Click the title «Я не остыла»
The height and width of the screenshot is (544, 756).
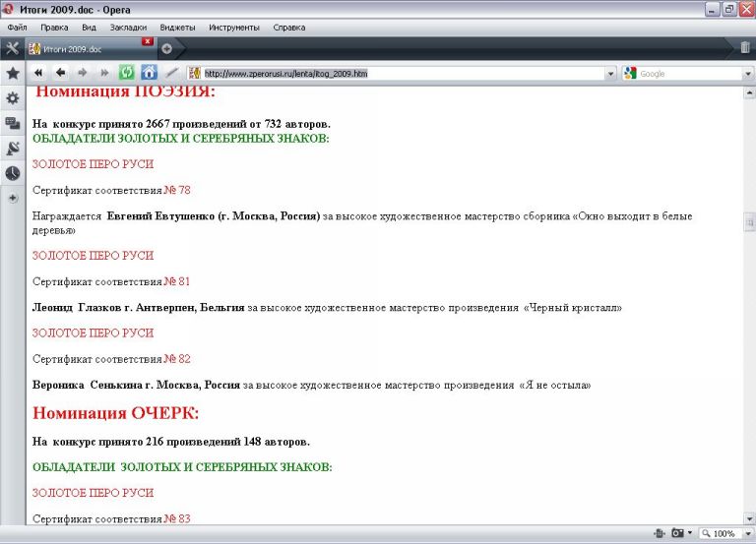click(x=554, y=385)
